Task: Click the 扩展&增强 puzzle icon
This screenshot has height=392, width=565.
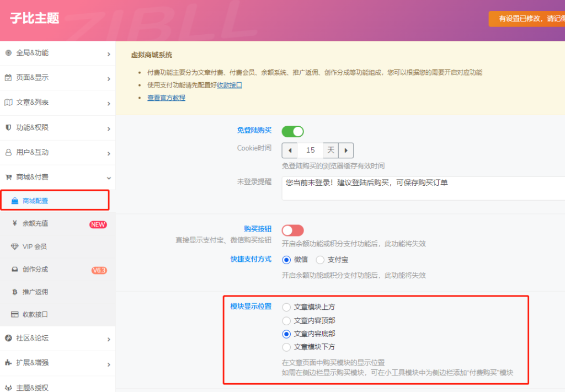Action: coord(8,363)
